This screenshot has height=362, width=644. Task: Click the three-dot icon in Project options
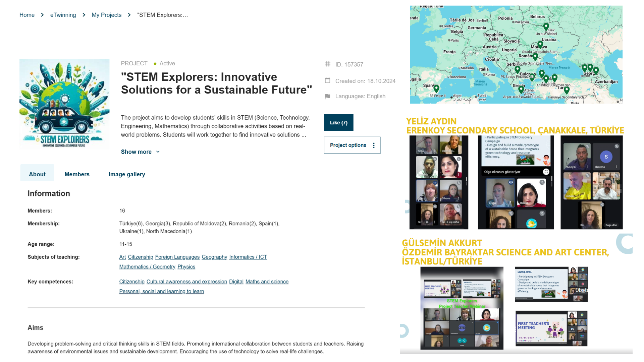[x=374, y=145]
